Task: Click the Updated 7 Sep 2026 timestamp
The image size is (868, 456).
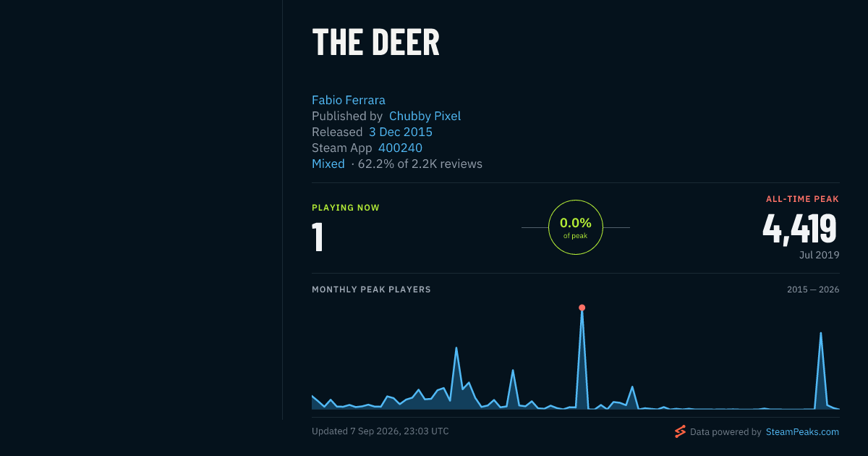Action: pyautogui.click(x=380, y=431)
